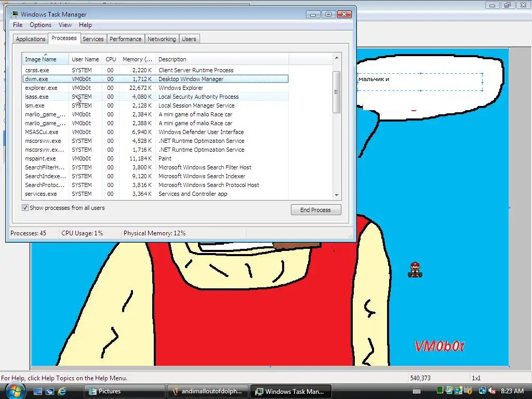Sort processes by Memory column header

(x=137, y=59)
